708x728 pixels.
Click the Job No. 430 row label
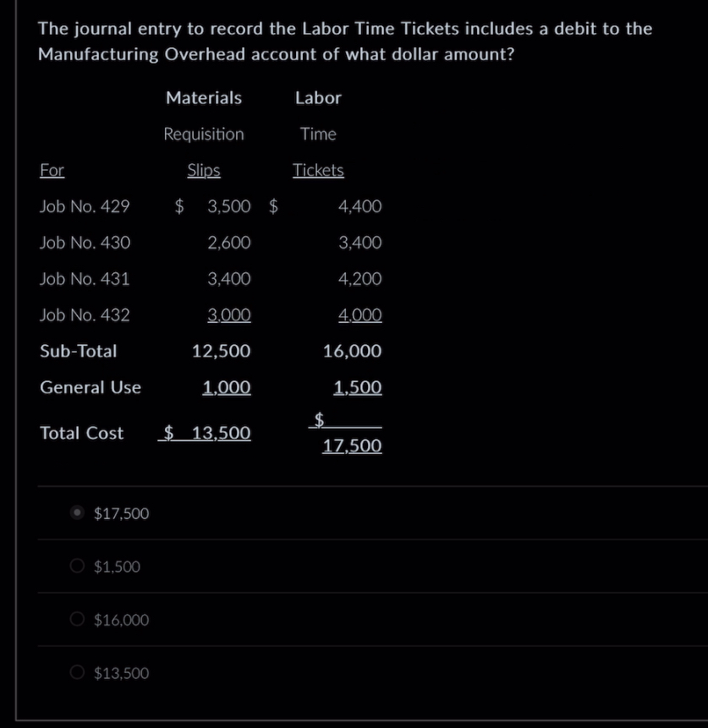pos(85,242)
